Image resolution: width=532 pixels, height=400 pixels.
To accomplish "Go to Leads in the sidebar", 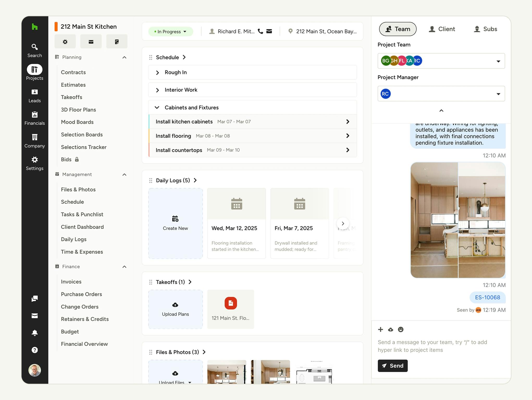I will coord(35,96).
